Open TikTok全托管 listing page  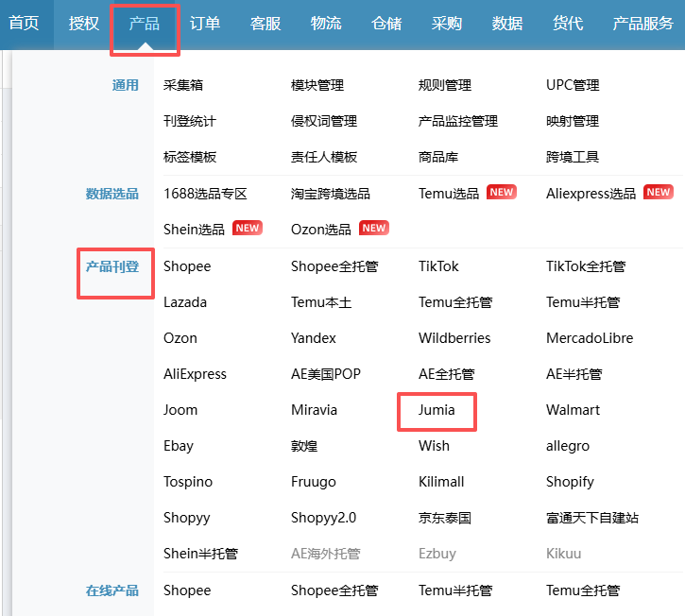586,266
